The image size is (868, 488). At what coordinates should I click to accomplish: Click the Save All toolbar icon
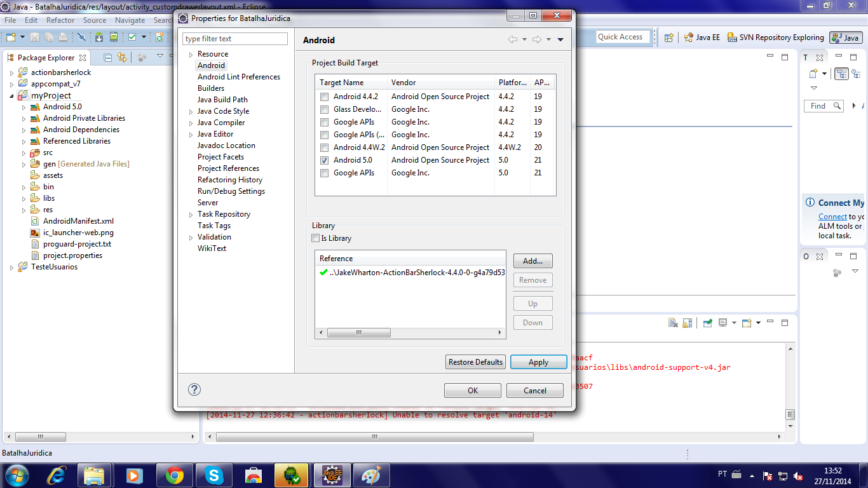click(48, 37)
